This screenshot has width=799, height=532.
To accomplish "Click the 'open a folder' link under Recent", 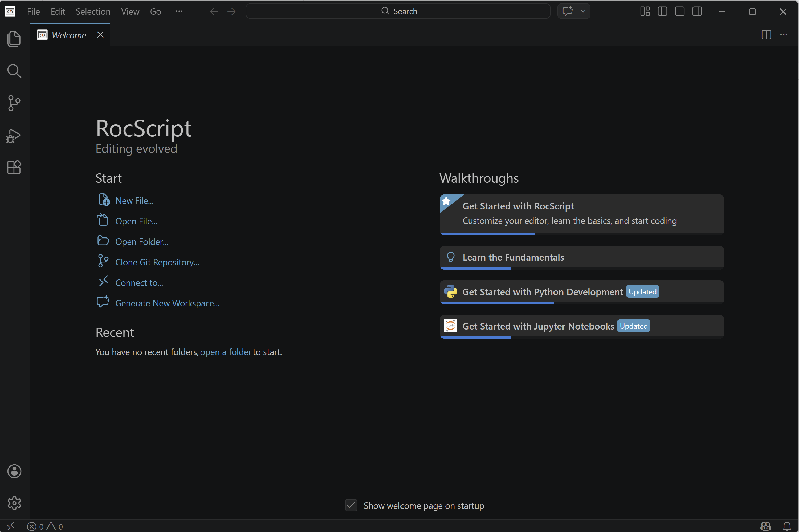I will tap(226, 352).
